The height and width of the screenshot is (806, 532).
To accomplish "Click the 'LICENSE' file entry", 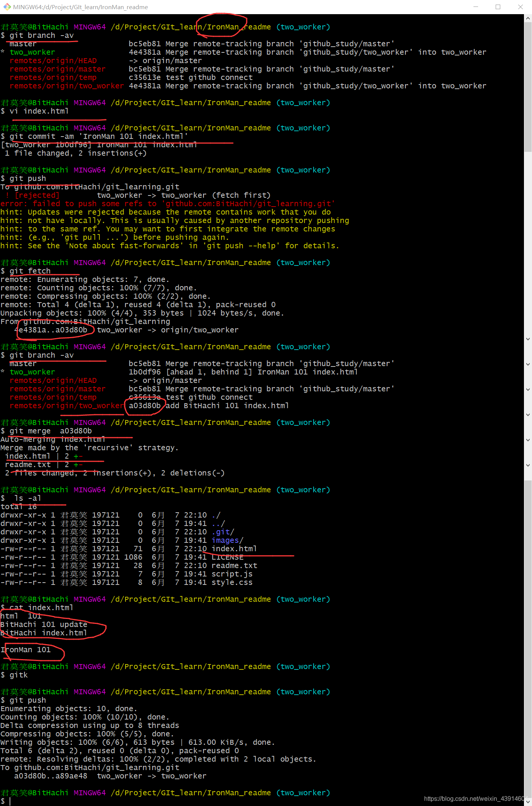I will [228, 557].
